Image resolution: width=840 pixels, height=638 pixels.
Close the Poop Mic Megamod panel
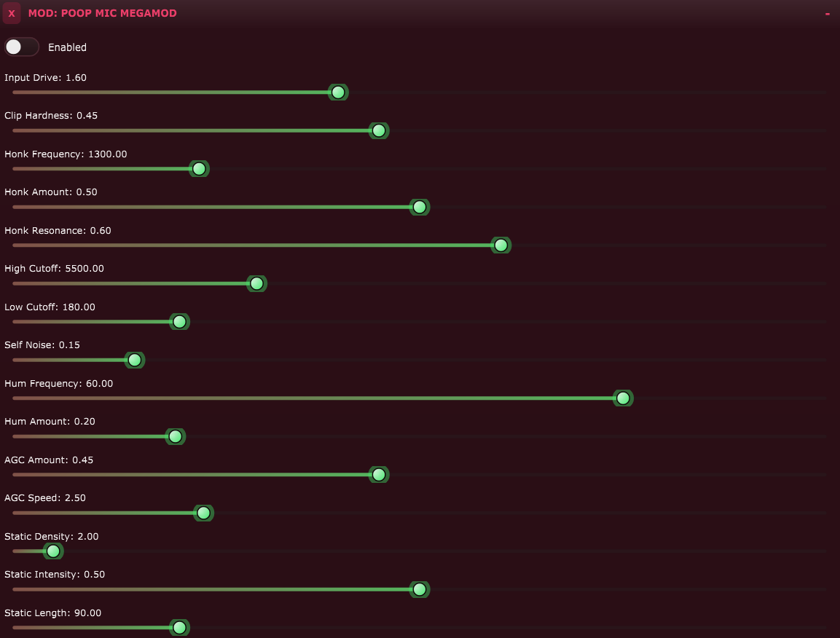[x=12, y=13]
